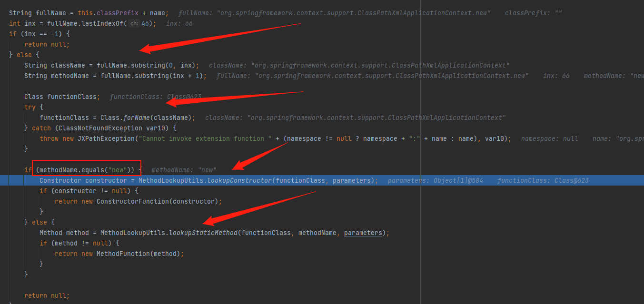Click the 'namespace: null' debug hint
This screenshot has width=644, height=304.
point(549,138)
